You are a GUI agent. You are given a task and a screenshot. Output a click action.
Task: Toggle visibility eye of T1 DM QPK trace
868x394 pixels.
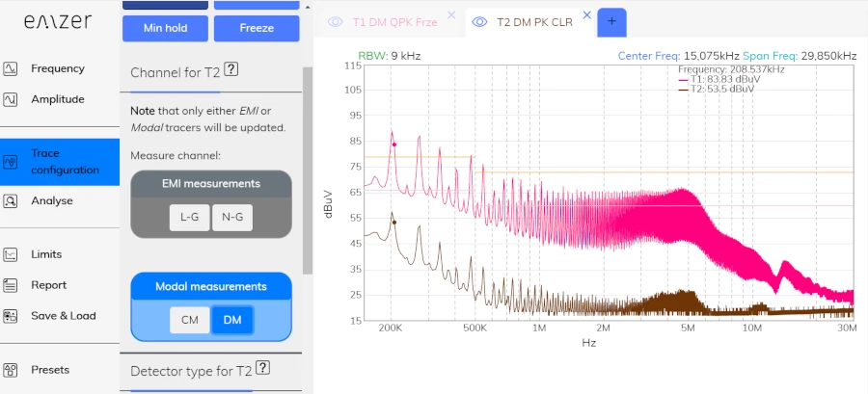[336, 22]
